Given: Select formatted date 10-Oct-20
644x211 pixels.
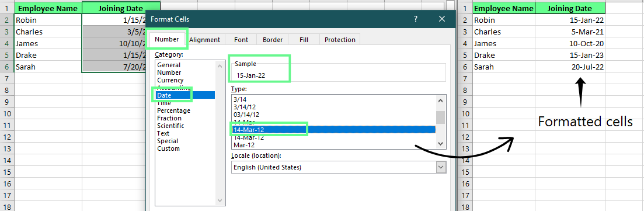Looking at the screenshot, I should [570, 44].
